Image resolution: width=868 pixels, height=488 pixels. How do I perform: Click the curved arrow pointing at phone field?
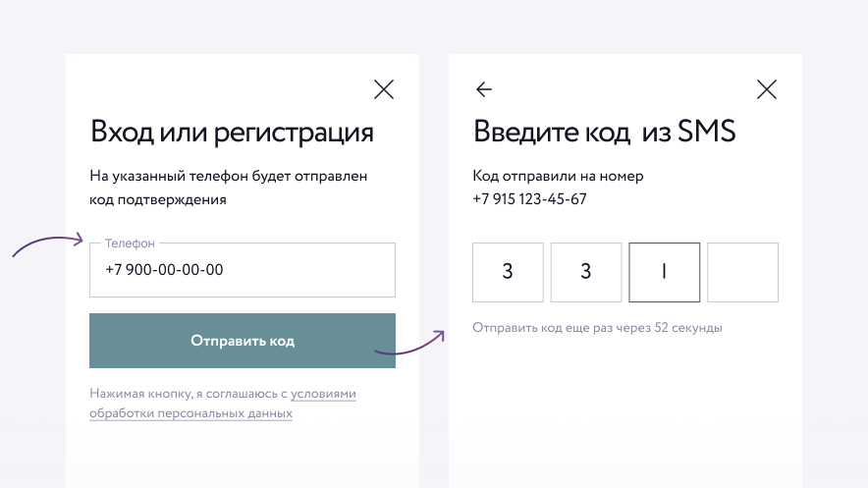(x=47, y=245)
